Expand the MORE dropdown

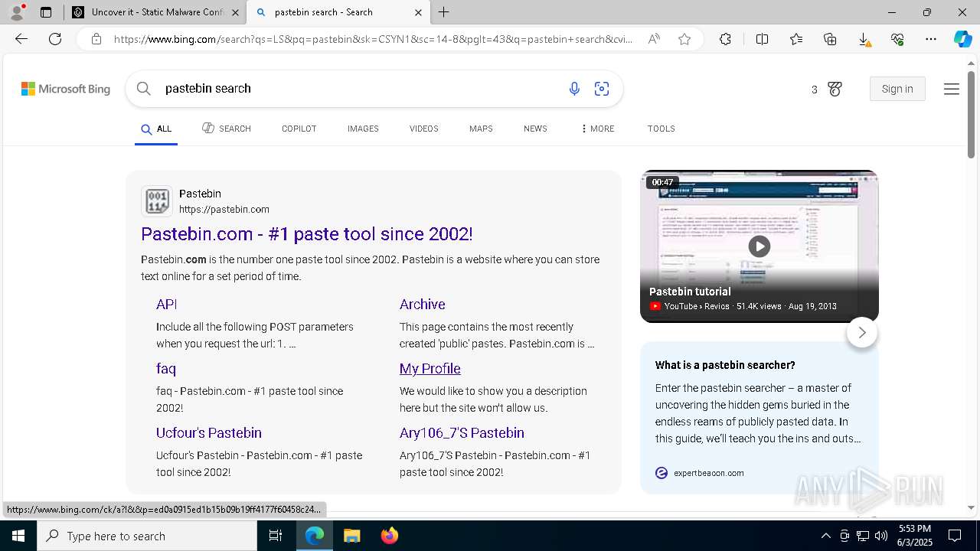pos(598,129)
